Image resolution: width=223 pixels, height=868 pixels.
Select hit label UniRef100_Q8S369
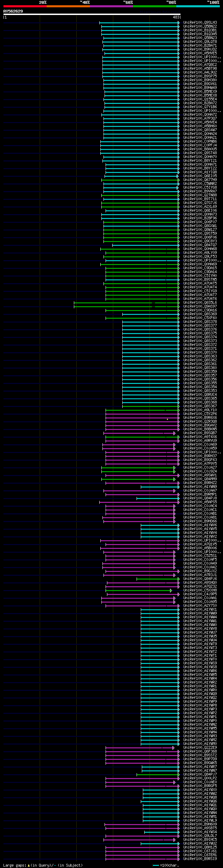(x=200, y=314)
